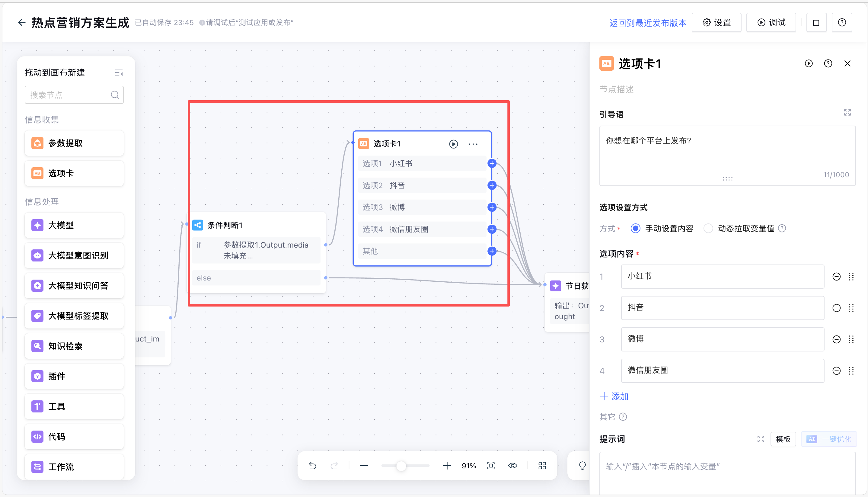Screen dimensions: 868x497
Task: Click the lightbulb icon on canvas
Action: click(582, 466)
